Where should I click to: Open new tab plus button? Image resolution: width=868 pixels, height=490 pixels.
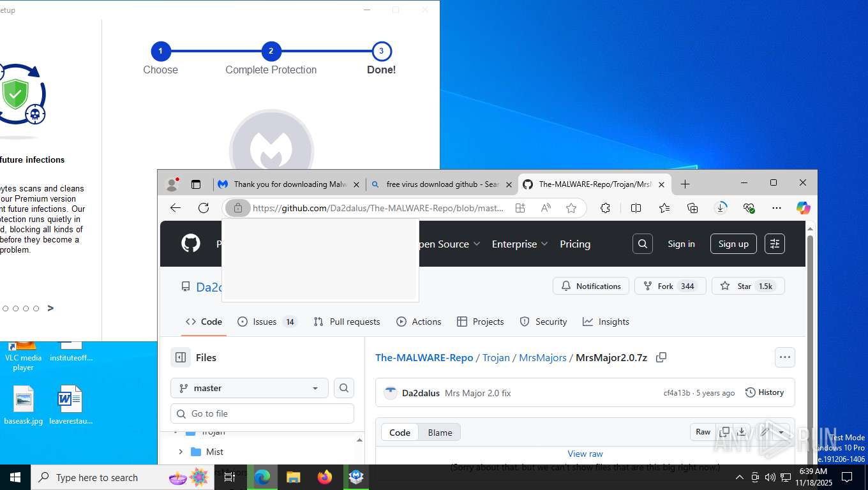685,184
